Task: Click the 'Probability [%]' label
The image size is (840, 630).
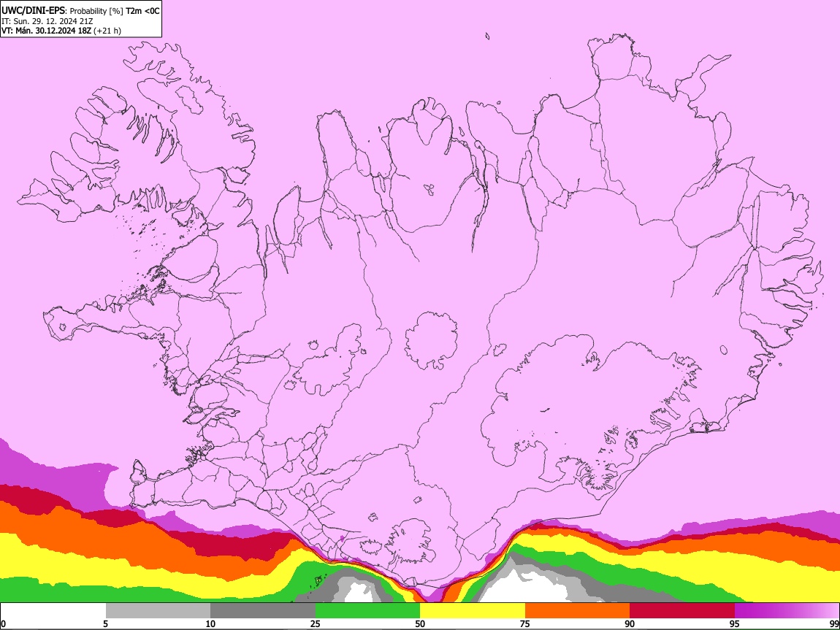Action: [x=96, y=11]
